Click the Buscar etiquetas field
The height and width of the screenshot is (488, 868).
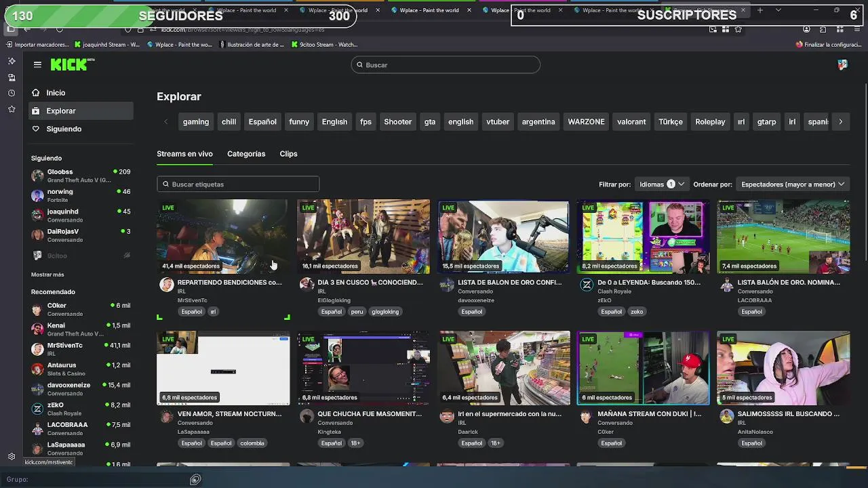238,184
